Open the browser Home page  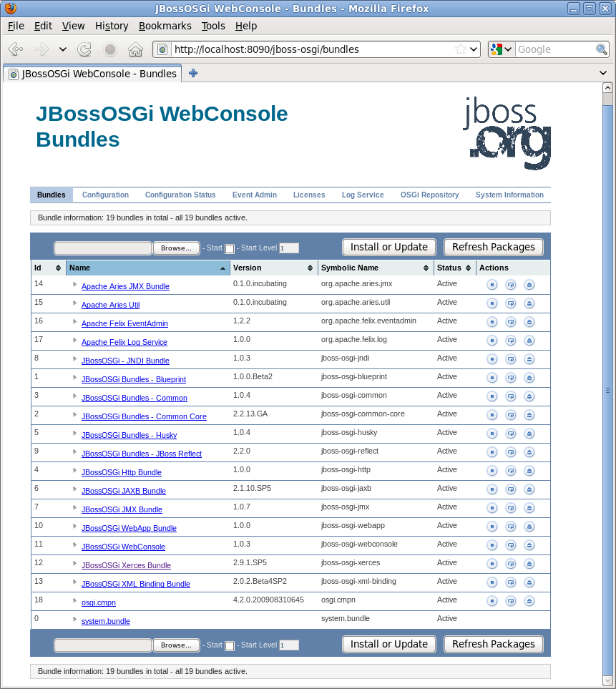coord(135,49)
